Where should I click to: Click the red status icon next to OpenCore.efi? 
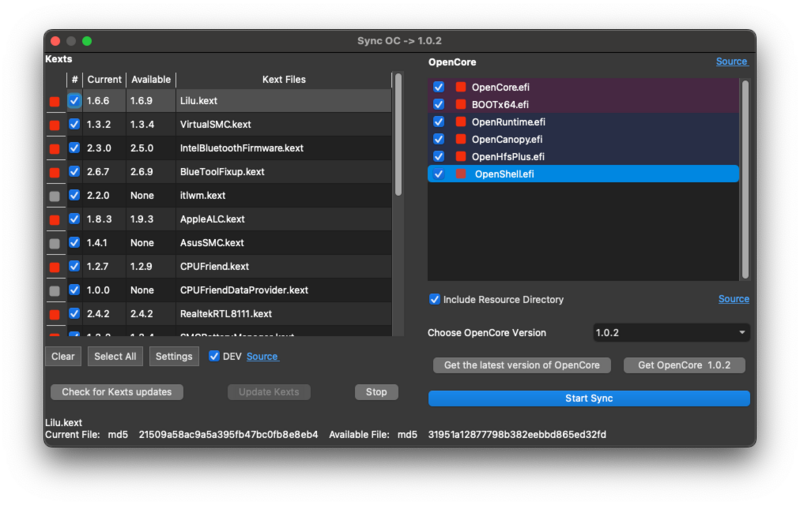tap(461, 87)
